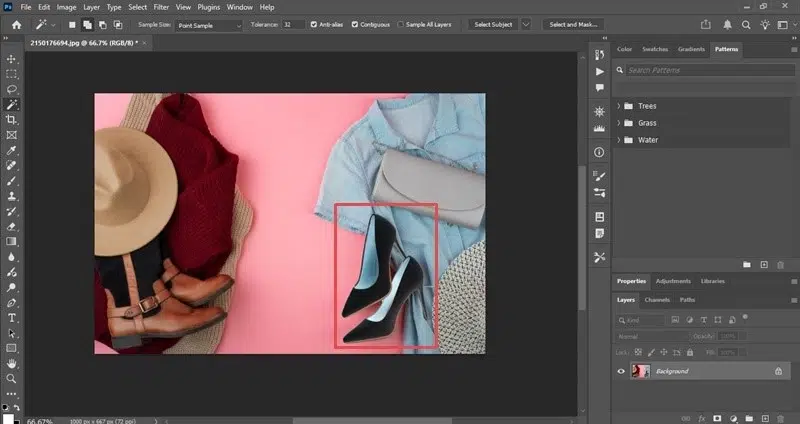Image resolution: width=800 pixels, height=424 pixels.
Task: Open the workspace switcher icon
Action: 783,24
